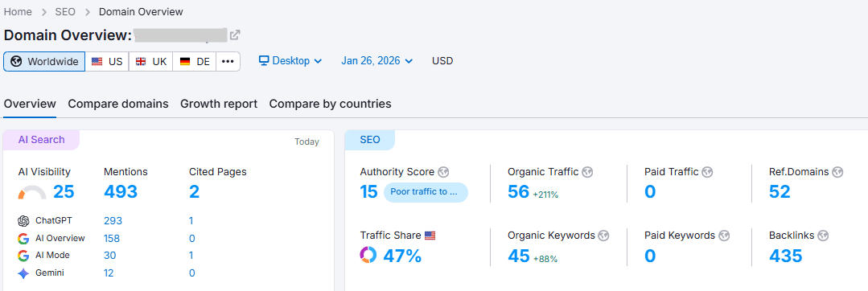Open AI Mode cited pages count 1
The height and width of the screenshot is (291, 868).
click(191, 256)
